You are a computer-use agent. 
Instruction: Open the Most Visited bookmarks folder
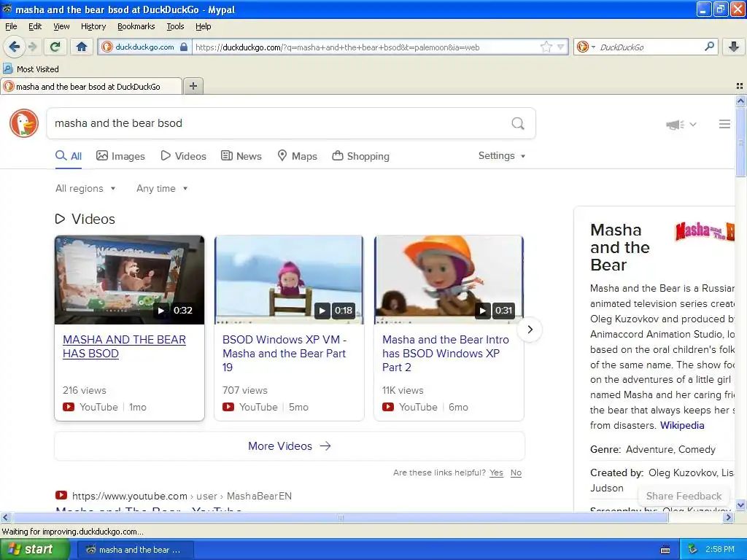(31, 69)
